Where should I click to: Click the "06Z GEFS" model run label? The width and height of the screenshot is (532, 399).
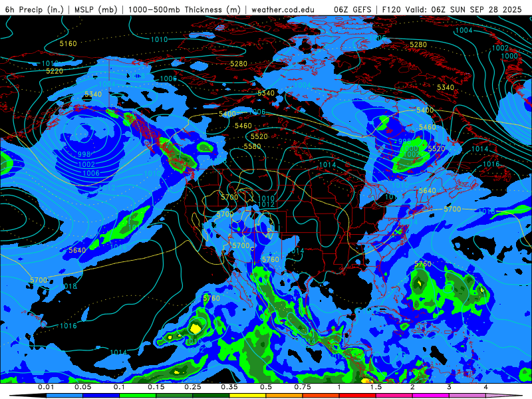click(352, 9)
